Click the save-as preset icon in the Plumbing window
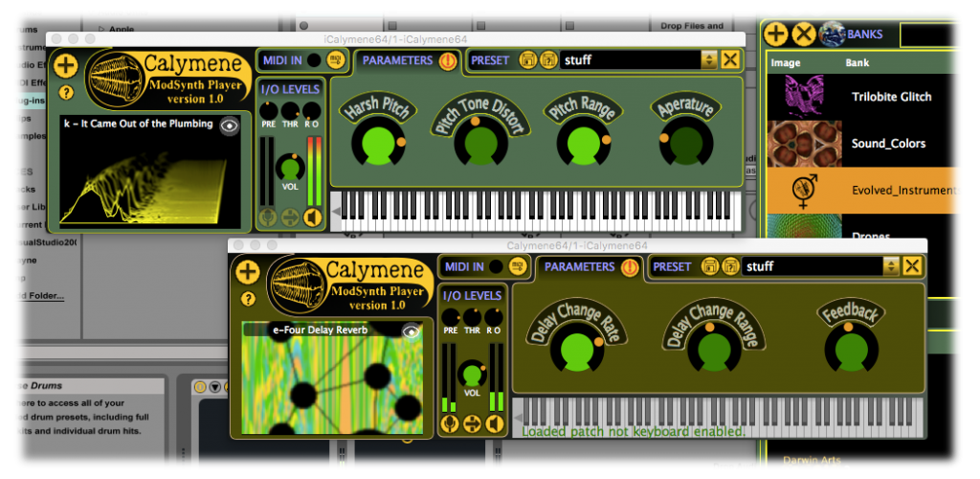 tap(547, 60)
